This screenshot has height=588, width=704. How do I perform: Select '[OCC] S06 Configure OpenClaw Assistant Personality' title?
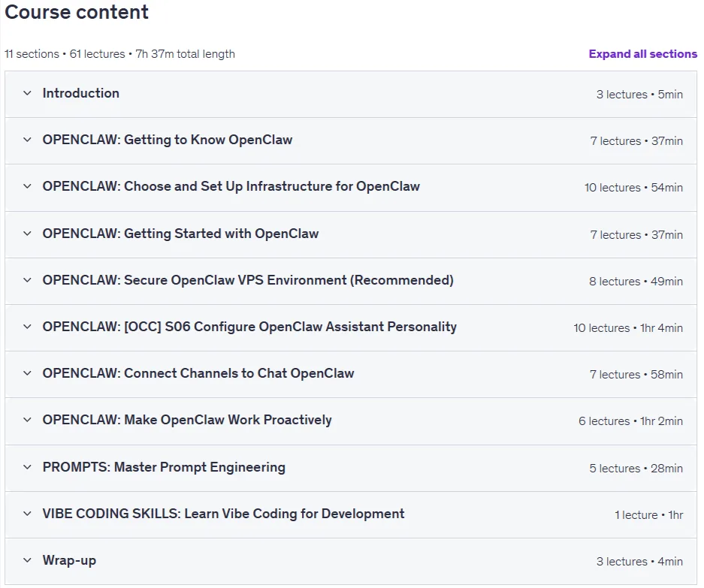249,327
